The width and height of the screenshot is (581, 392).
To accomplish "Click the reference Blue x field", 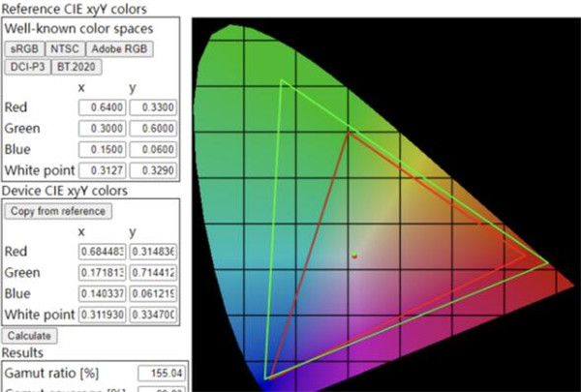I will [x=102, y=149].
